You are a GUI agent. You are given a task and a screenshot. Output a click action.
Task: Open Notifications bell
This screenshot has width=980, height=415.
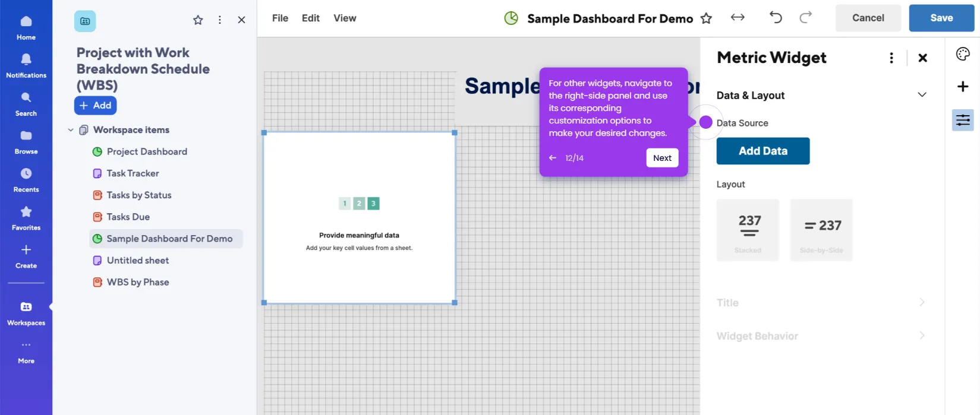[x=26, y=65]
